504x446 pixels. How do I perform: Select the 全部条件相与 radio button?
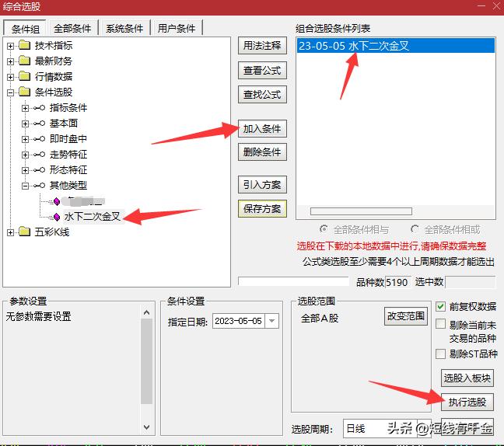pos(324,229)
